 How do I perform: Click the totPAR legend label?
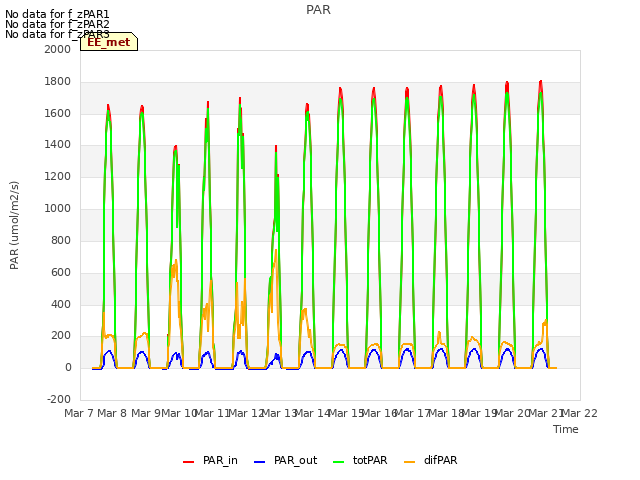[370, 460]
